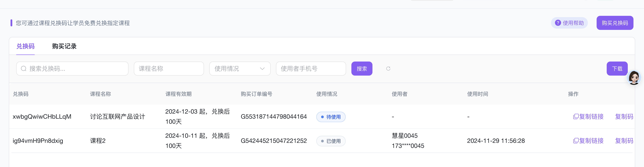Click validity text 2024-10-11 起，兑换后100天

pos(198,141)
